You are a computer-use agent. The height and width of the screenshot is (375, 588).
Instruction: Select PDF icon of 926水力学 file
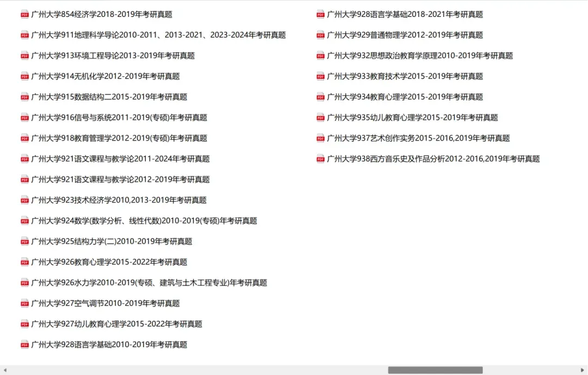pos(24,283)
